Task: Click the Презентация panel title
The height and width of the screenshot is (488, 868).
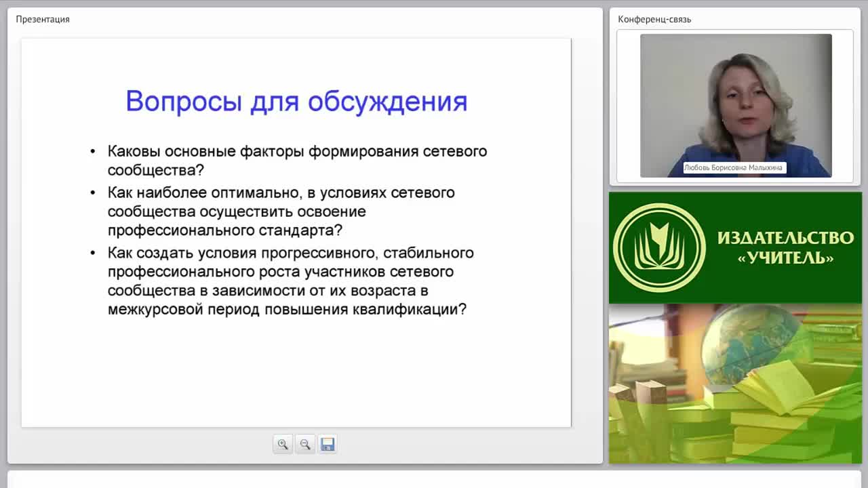Action: tap(43, 19)
